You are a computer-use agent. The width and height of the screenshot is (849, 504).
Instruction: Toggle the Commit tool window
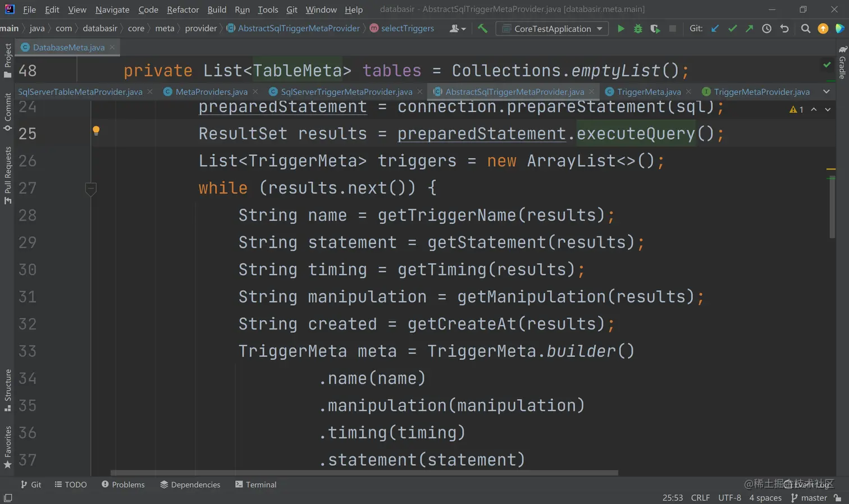coord(7,112)
